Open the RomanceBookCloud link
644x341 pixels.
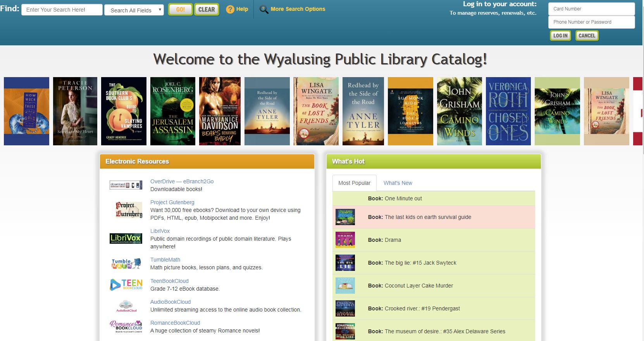click(x=175, y=323)
